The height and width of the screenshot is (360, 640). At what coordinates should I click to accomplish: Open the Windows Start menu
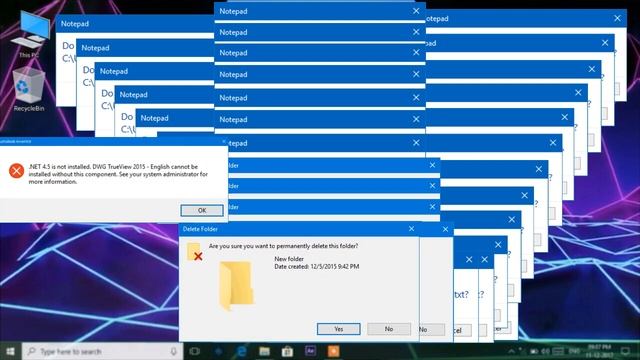10,351
